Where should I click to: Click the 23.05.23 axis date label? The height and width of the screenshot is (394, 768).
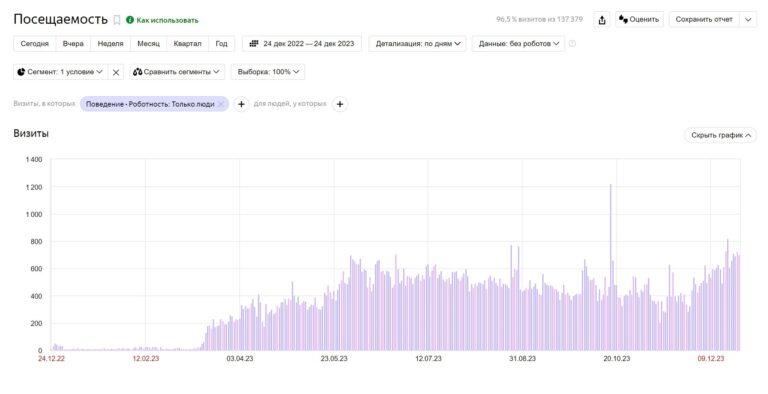[x=334, y=359]
